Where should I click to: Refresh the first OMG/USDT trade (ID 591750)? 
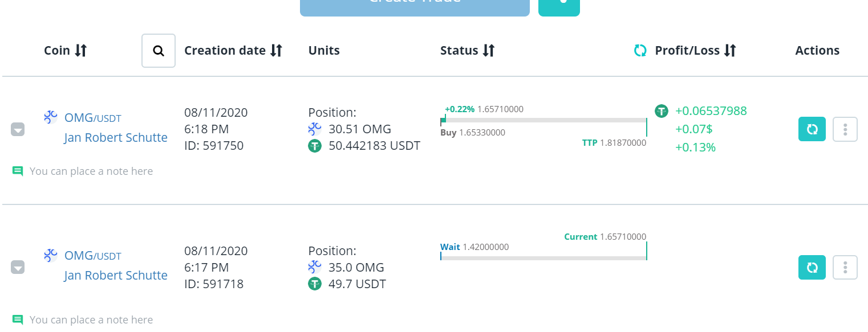812,129
